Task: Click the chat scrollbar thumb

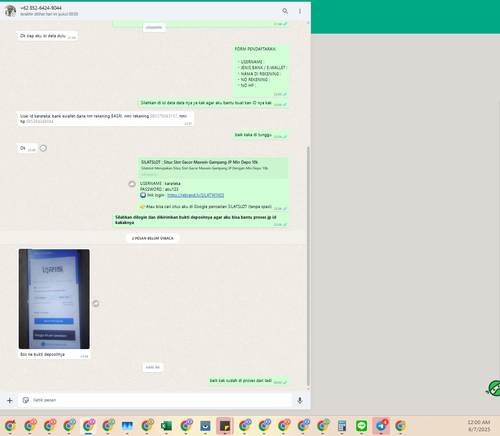Action: (308, 266)
